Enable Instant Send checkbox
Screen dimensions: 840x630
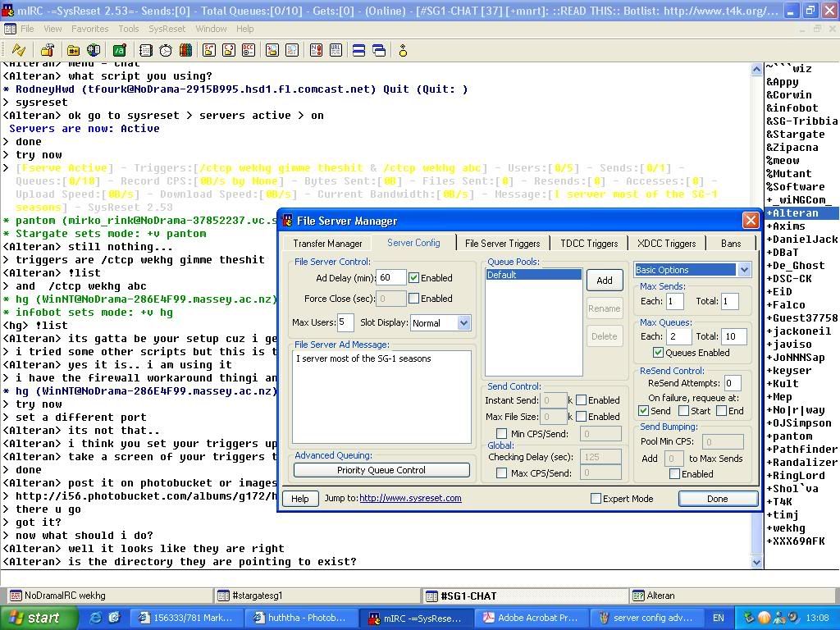pyautogui.click(x=581, y=400)
